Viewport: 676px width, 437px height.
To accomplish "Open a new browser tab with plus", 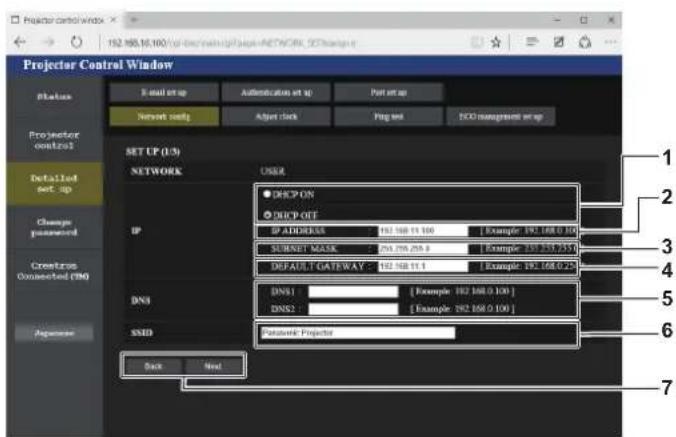I will [134, 20].
